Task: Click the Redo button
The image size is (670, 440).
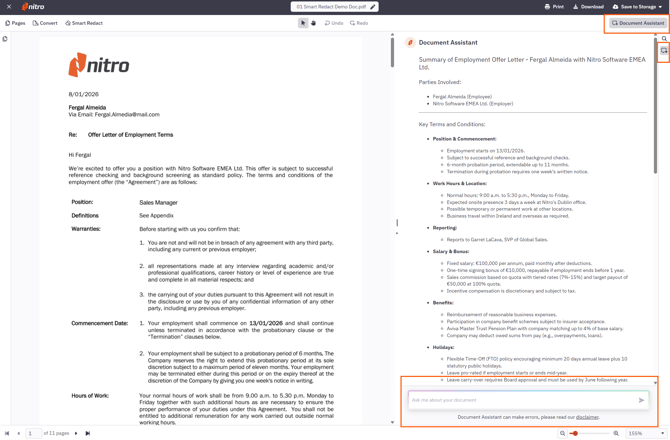Action: point(359,23)
